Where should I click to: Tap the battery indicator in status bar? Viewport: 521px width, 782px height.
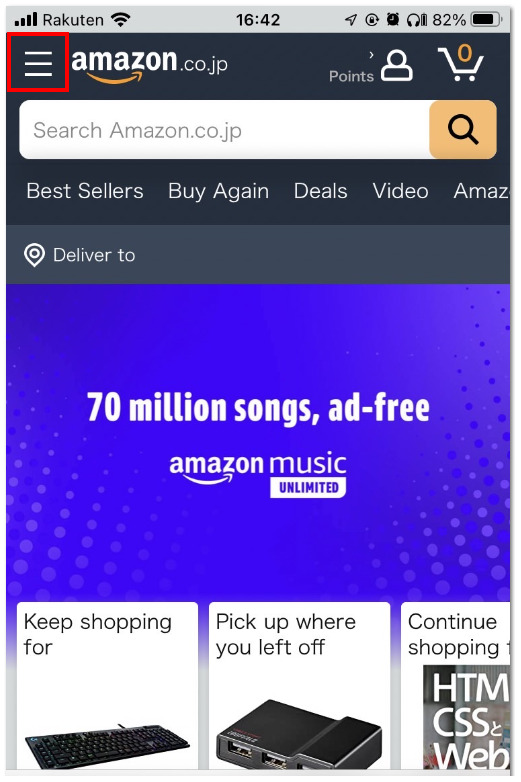point(486,19)
